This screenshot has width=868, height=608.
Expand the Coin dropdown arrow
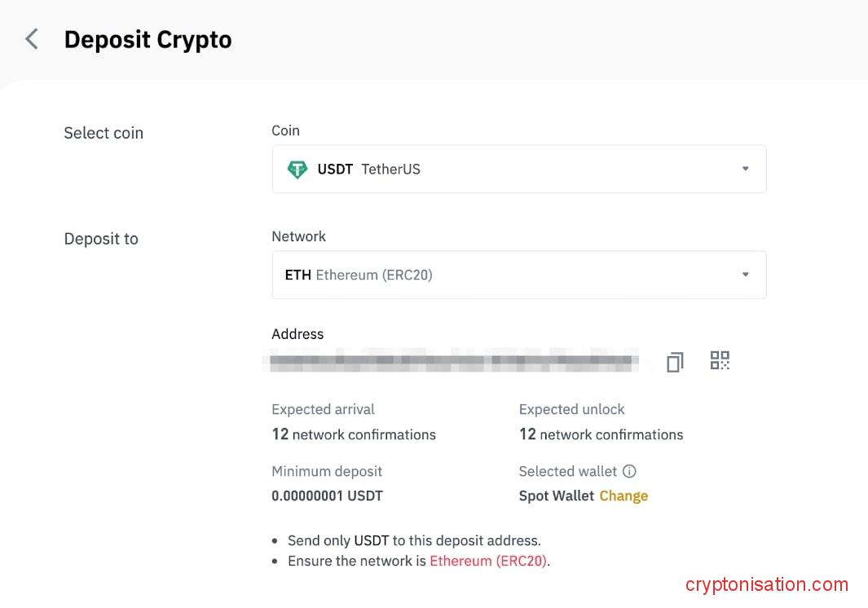(x=745, y=169)
